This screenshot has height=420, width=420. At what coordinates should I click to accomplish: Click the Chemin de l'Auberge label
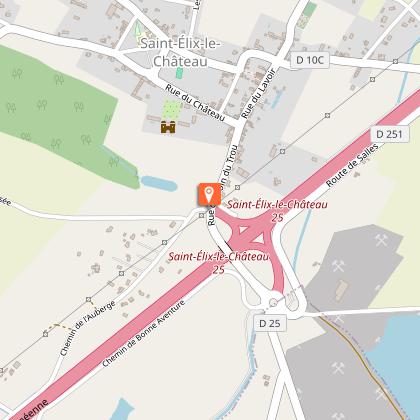[x=88, y=328]
